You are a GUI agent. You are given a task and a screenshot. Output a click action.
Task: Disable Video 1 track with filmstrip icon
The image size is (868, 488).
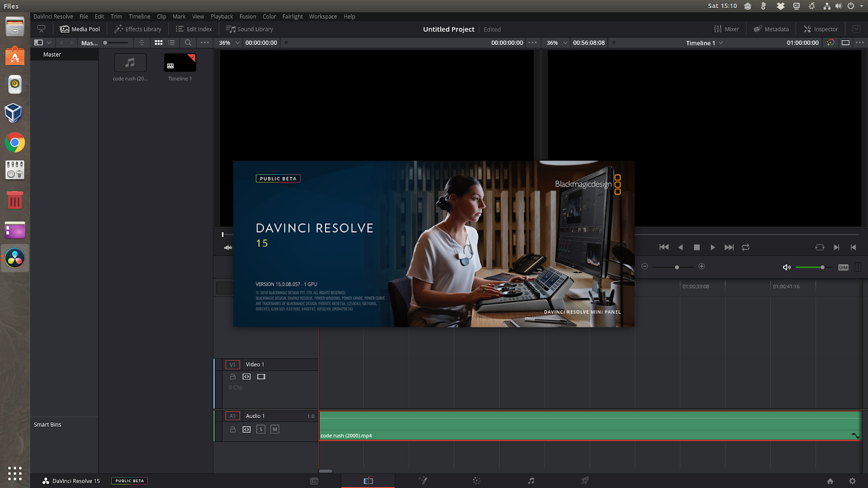(261, 377)
